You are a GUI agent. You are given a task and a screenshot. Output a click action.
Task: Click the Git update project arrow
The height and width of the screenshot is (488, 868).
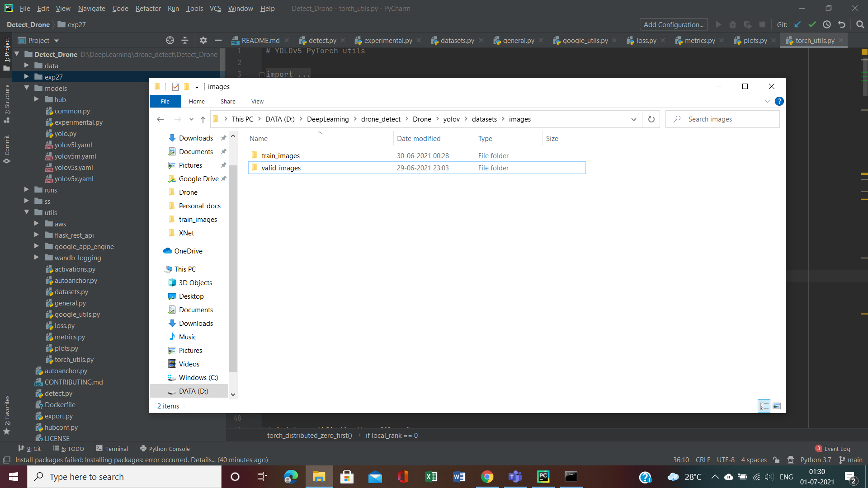click(x=798, y=25)
